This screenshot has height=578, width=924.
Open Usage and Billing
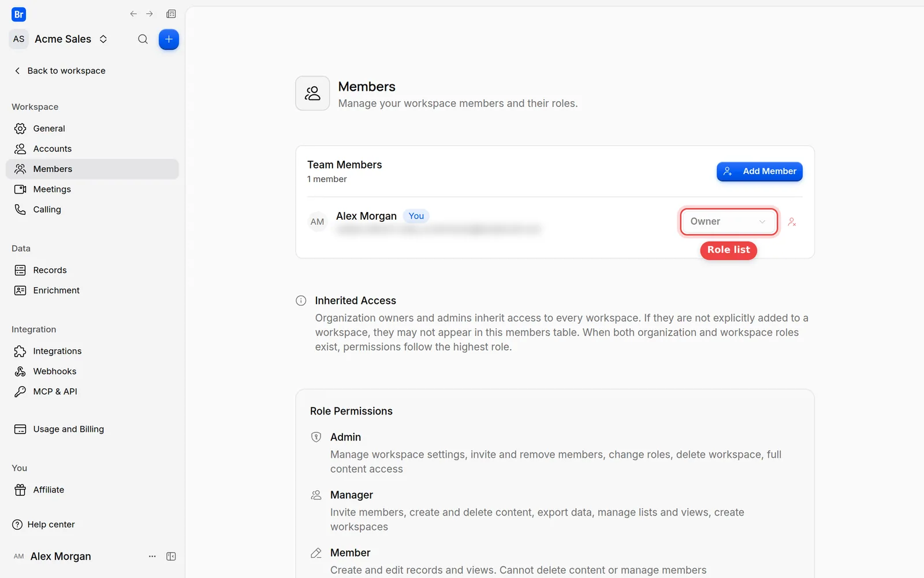click(92, 429)
